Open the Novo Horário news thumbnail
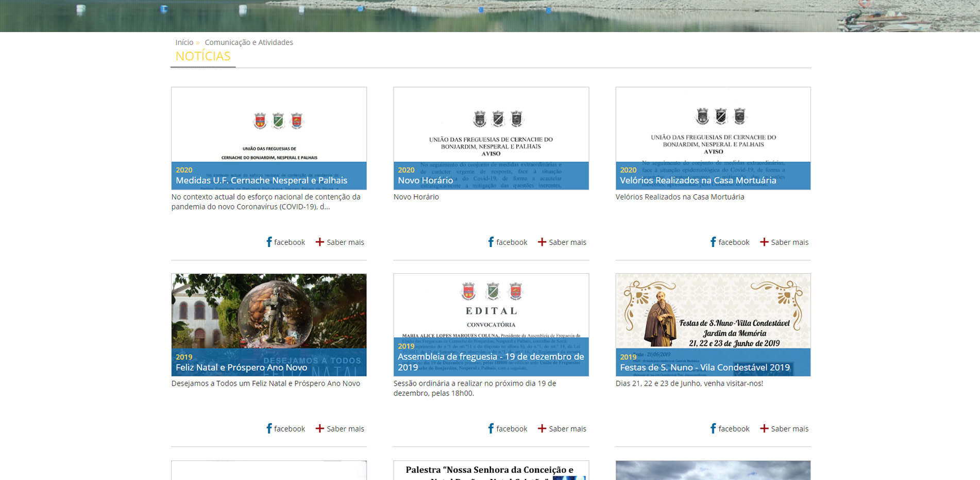 pos(491,138)
